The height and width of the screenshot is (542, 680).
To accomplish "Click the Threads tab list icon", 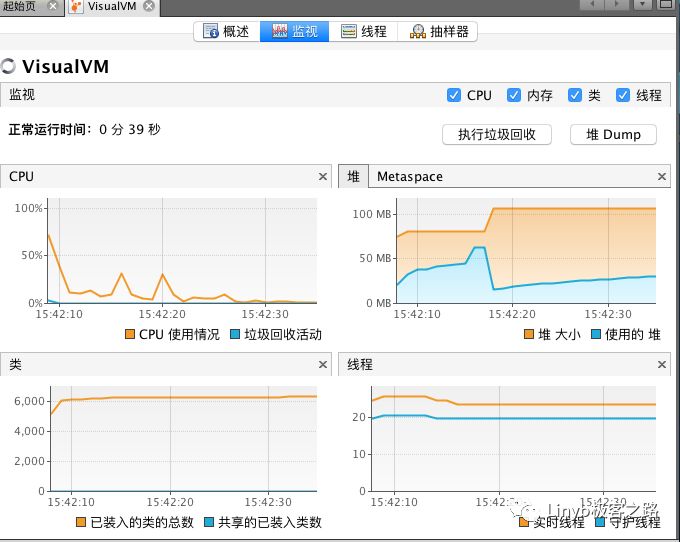I will pyautogui.click(x=349, y=31).
